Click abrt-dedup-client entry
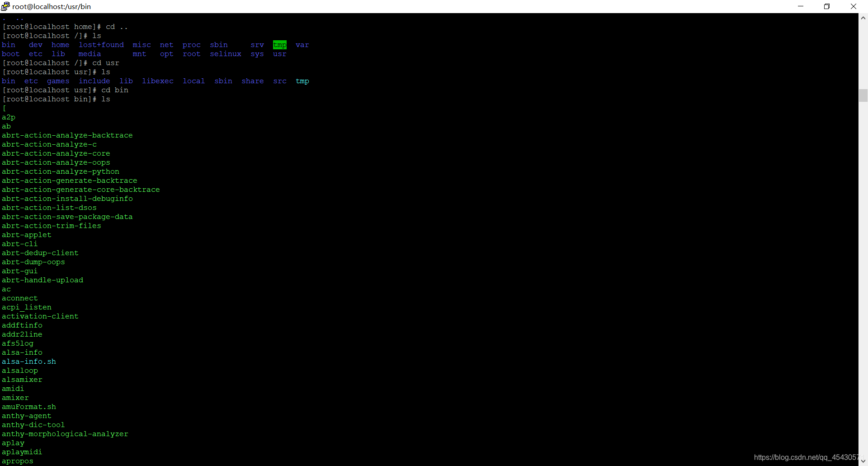The height and width of the screenshot is (466, 868). tap(40, 253)
